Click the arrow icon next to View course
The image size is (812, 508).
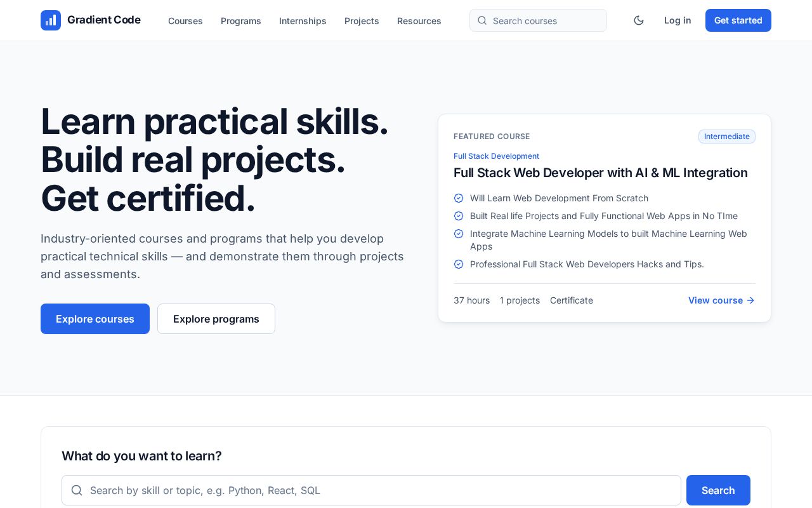[x=750, y=300]
